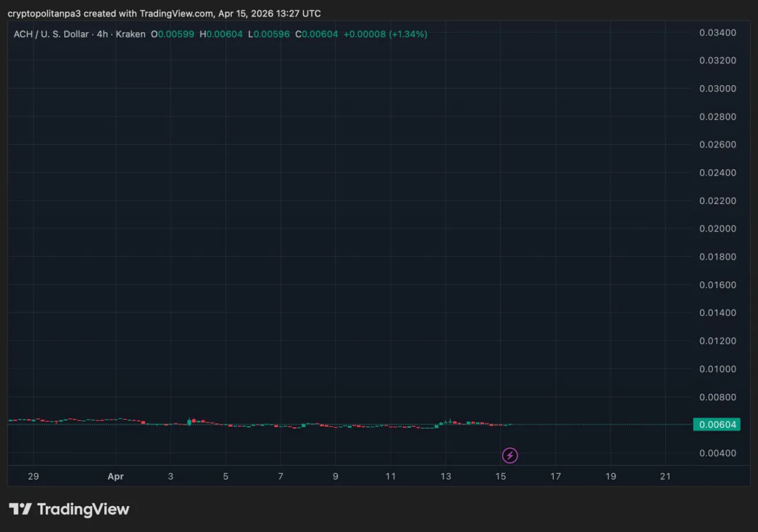Click the 15 date on time axis

point(501,476)
